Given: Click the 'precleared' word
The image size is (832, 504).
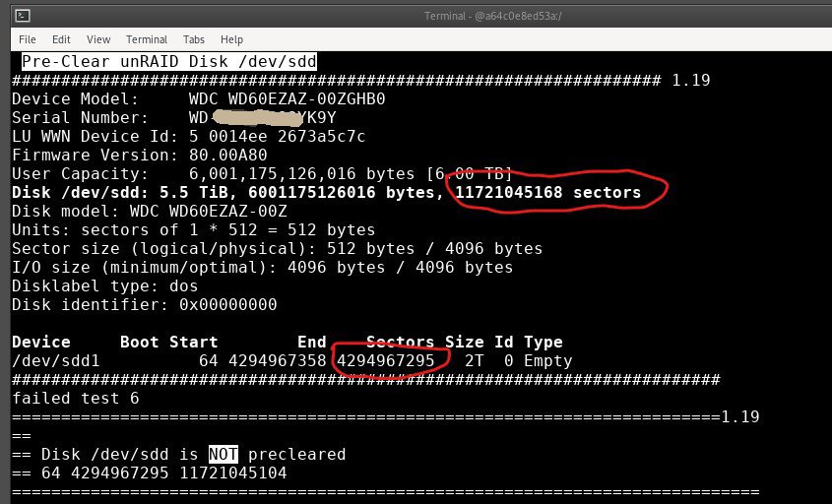Looking at the screenshot, I should (296, 455).
